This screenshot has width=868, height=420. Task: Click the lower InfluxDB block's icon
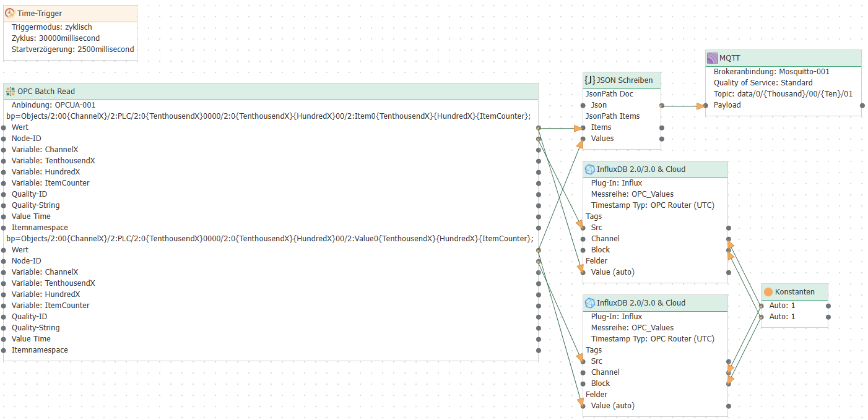point(590,303)
